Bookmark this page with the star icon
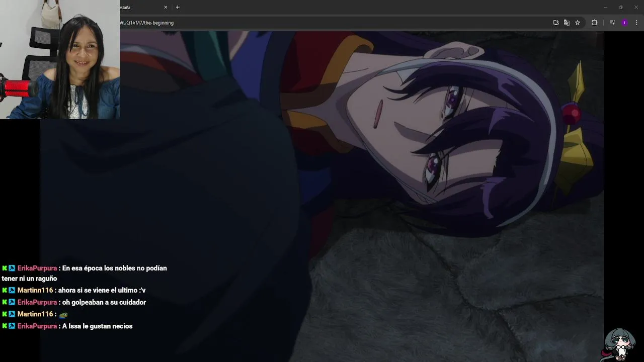 coord(578,23)
